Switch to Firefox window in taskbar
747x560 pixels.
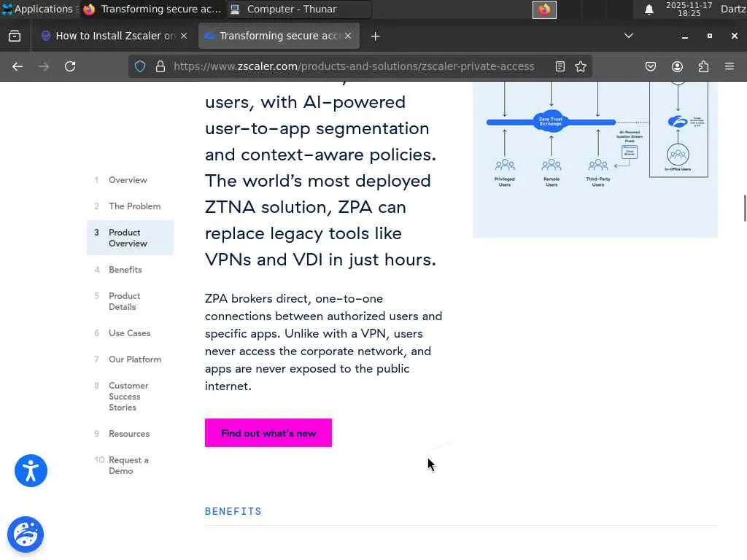tap(152, 9)
